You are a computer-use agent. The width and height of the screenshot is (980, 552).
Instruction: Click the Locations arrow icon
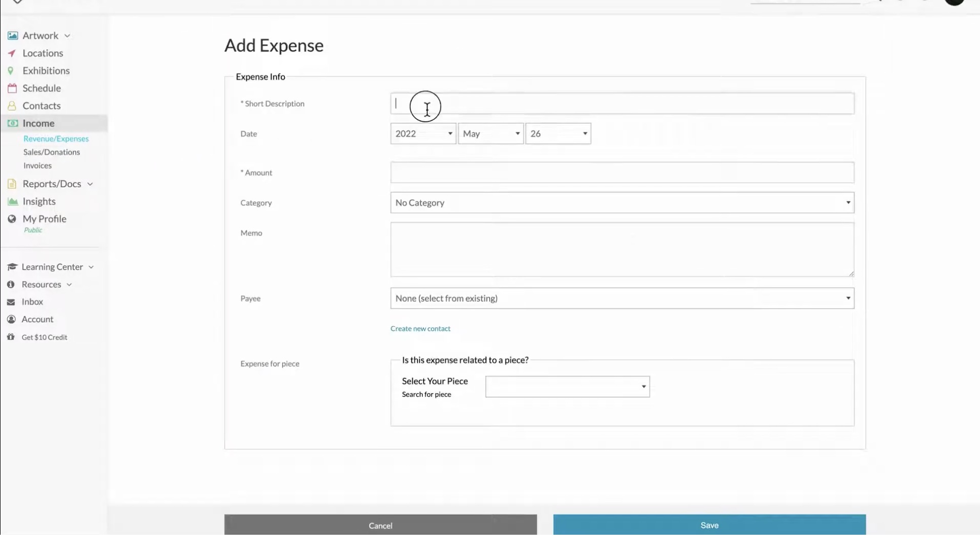point(12,53)
